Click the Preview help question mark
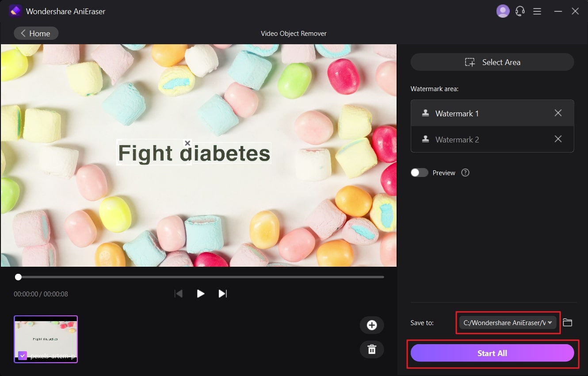Screen dimensions: 588x376 pyautogui.click(x=465, y=173)
